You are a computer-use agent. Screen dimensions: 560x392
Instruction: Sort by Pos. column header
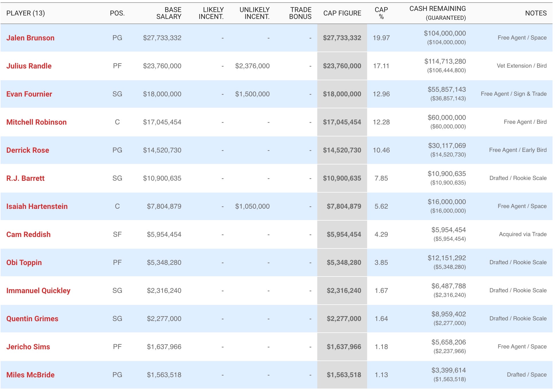[117, 13]
